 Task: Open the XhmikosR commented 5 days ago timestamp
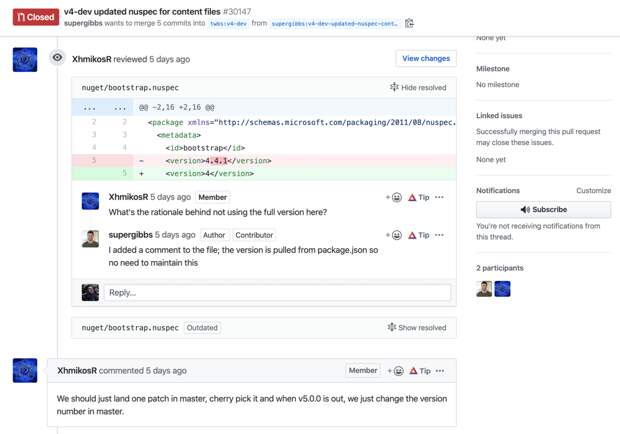tap(166, 371)
